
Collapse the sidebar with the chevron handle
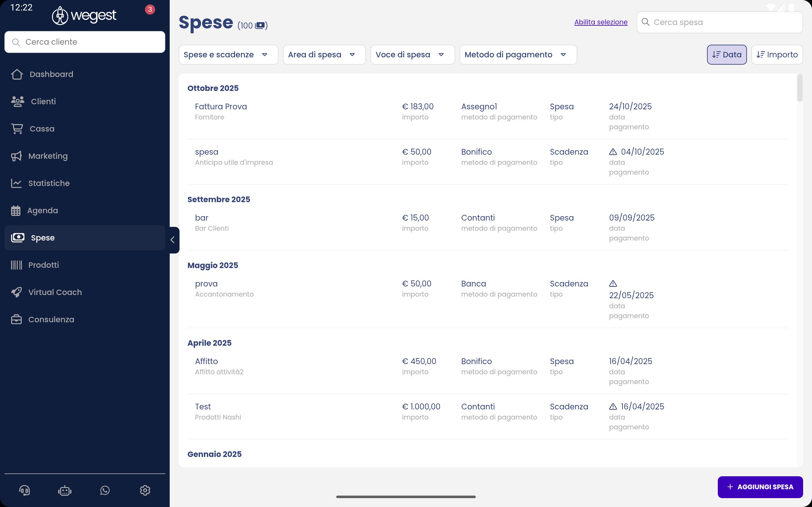pyautogui.click(x=173, y=240)
